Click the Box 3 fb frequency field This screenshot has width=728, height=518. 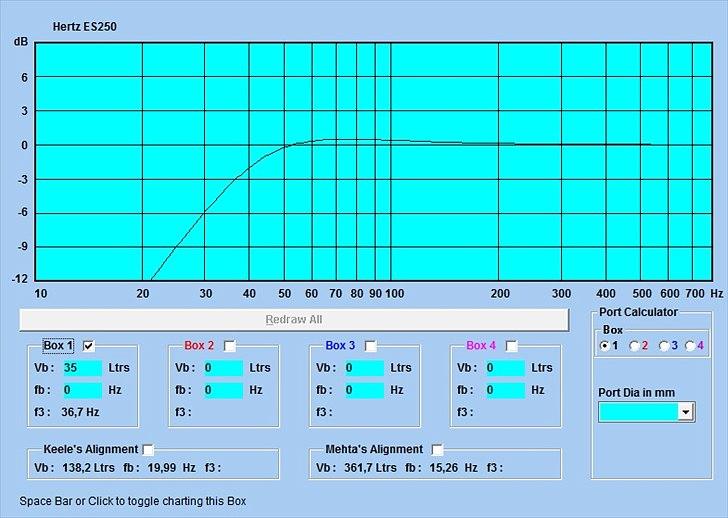click(x=363, y=390)
